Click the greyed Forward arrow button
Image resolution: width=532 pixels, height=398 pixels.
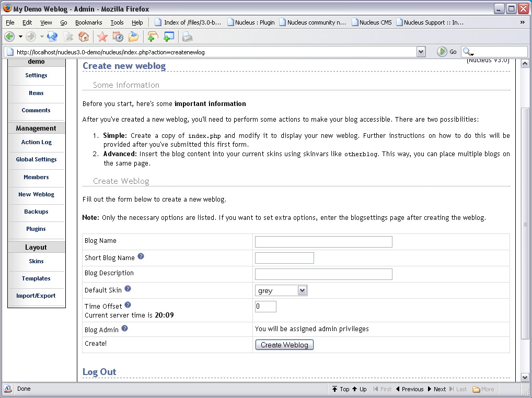31,37
